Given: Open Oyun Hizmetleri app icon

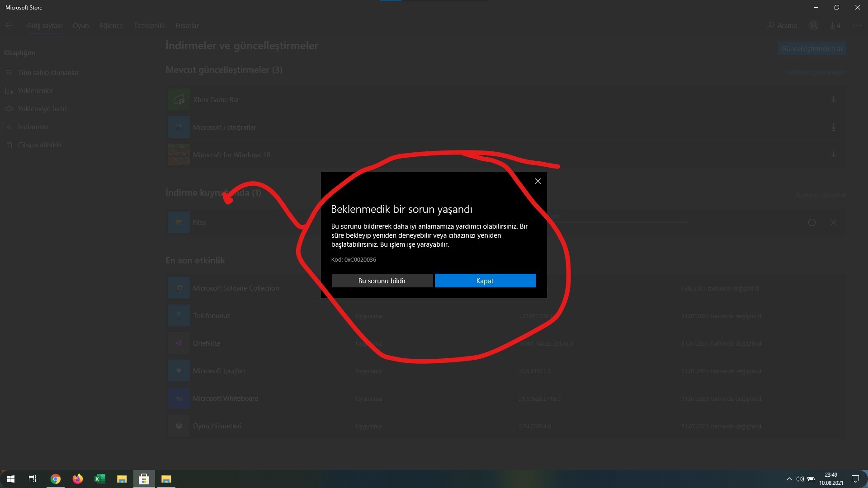Looking at the screenshot, I should click(179, 426).
